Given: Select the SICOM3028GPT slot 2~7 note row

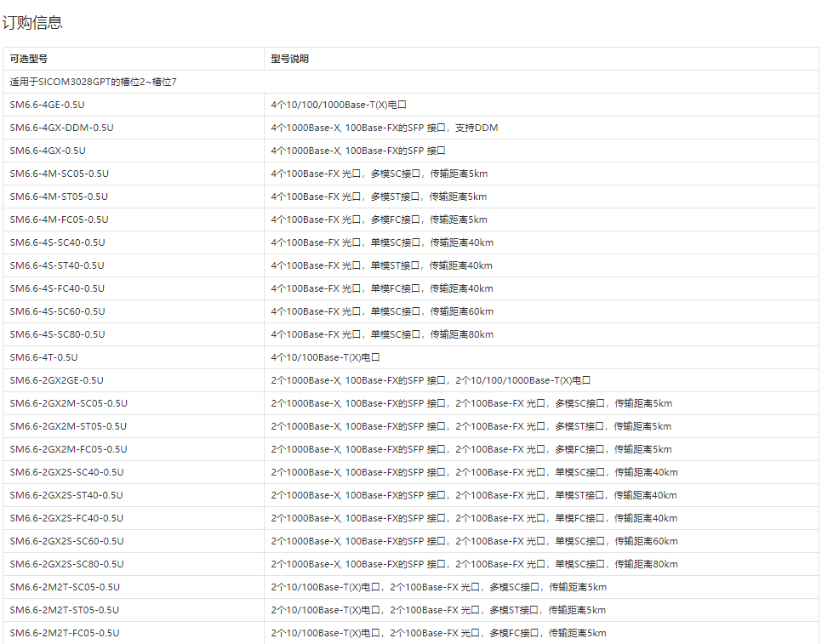Looking at the screenshot, I should click(93, 83).
